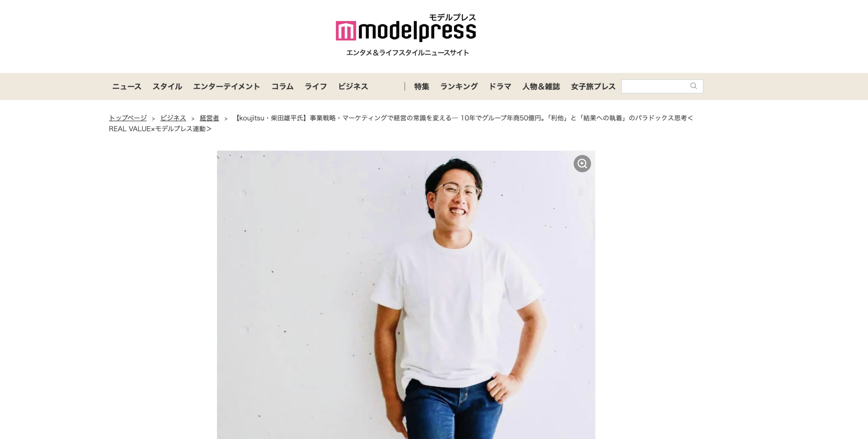Click the search magnifier icon
868x439 pixels.
tap(693, 86)
